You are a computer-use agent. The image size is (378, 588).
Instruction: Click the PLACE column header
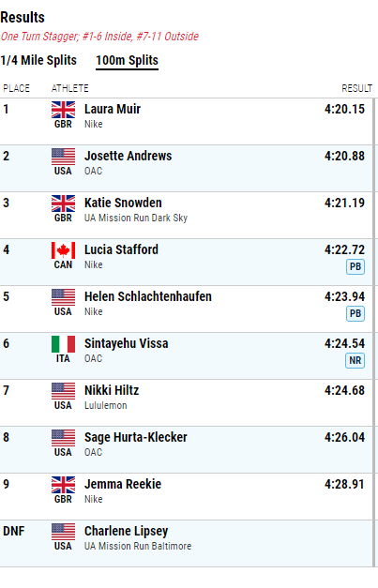click(17, 88)
